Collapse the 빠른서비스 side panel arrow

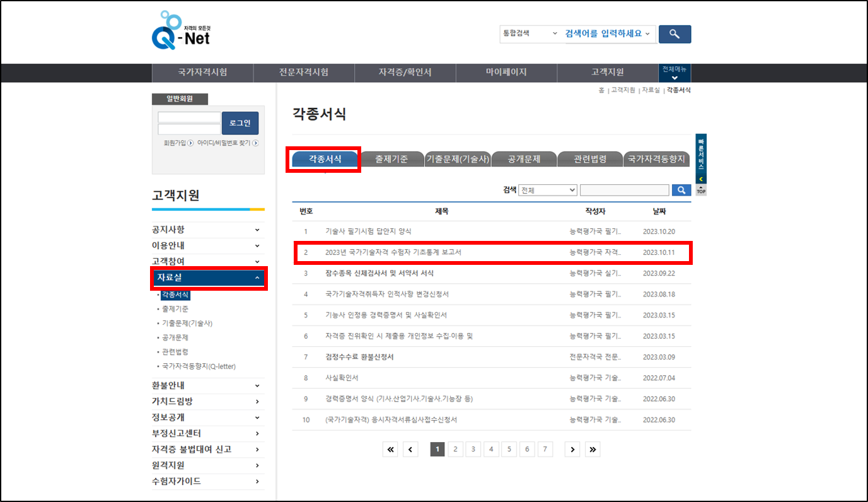[700, 179]
